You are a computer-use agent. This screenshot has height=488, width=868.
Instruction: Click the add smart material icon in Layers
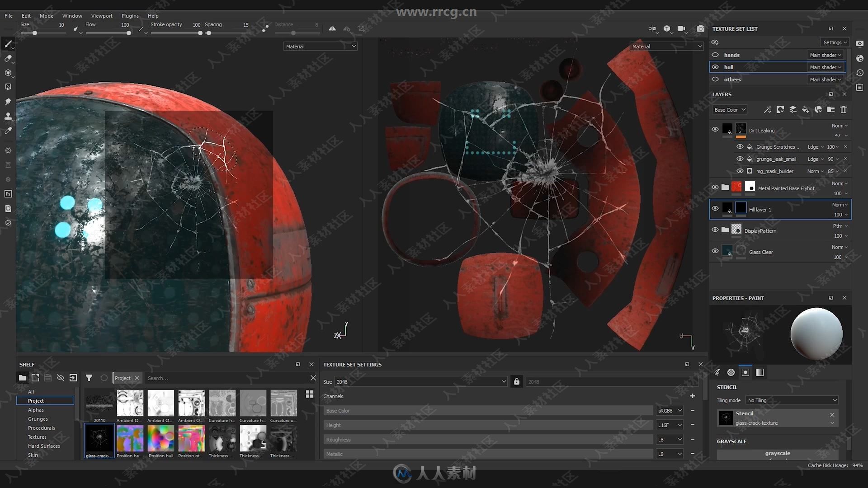(818, 110)
